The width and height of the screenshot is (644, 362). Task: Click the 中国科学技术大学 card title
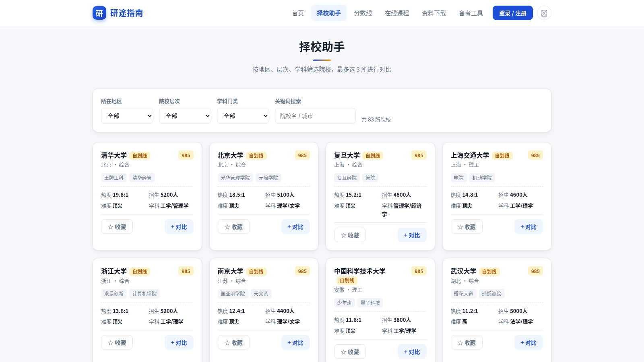360,271
